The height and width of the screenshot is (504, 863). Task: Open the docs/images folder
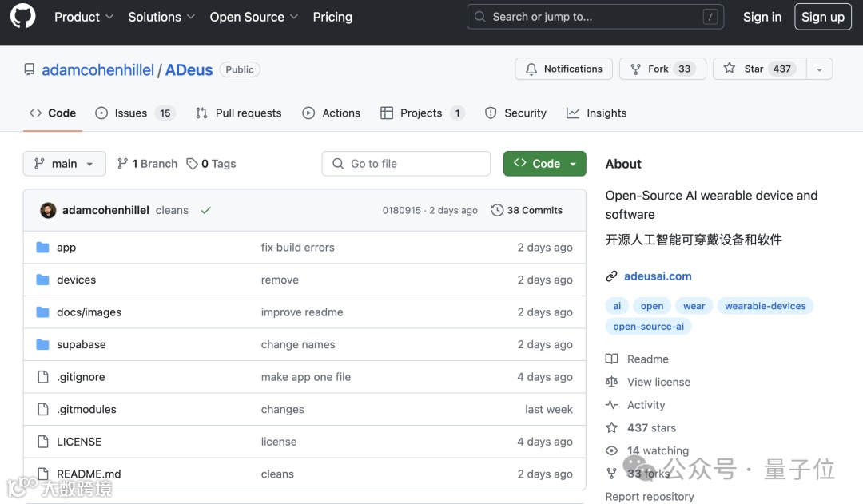point(89,312)
